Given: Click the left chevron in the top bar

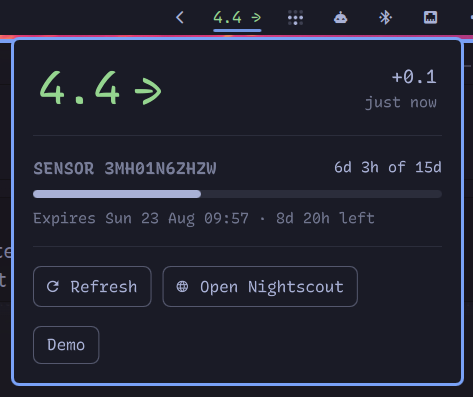Looking at the screenshot, I should tap(180, 17).
